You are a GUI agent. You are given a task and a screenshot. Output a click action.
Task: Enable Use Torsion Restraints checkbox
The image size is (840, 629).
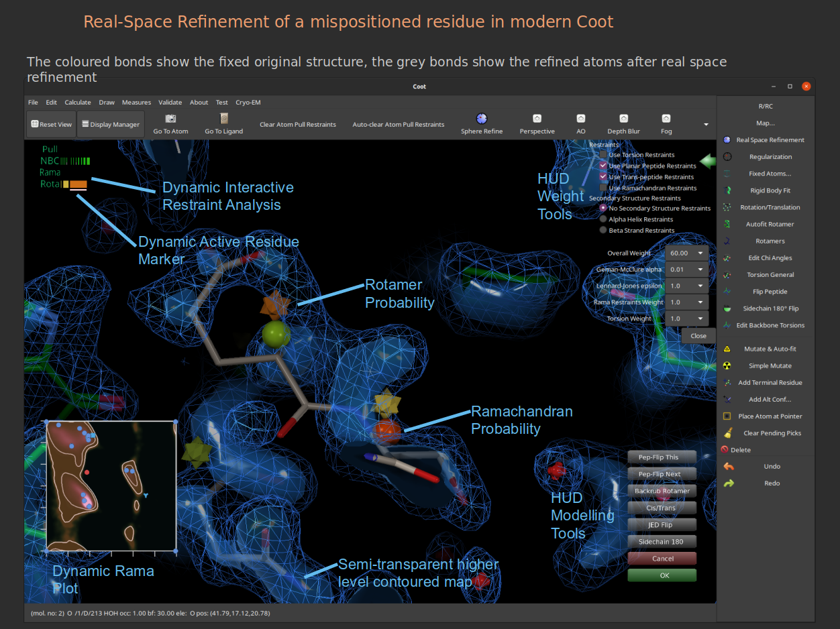click(x=603, y=155)
